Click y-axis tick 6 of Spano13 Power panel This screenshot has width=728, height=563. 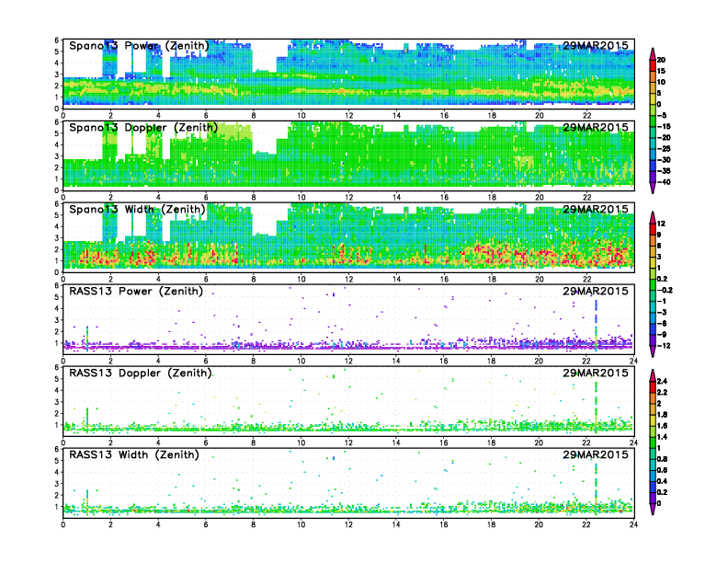pyautogui.click(x=57, y=40)
